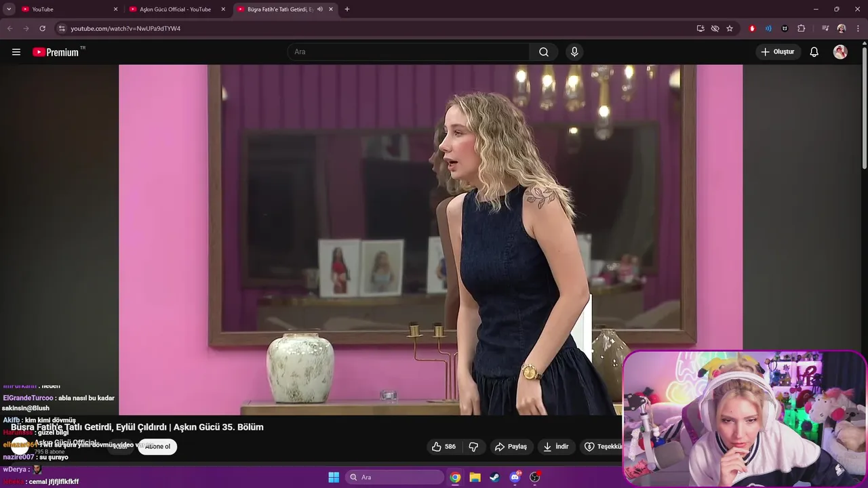The image size is (868, 488).
Task: Click the video title text
Action: pyautogui.click(x=137, y=427)
